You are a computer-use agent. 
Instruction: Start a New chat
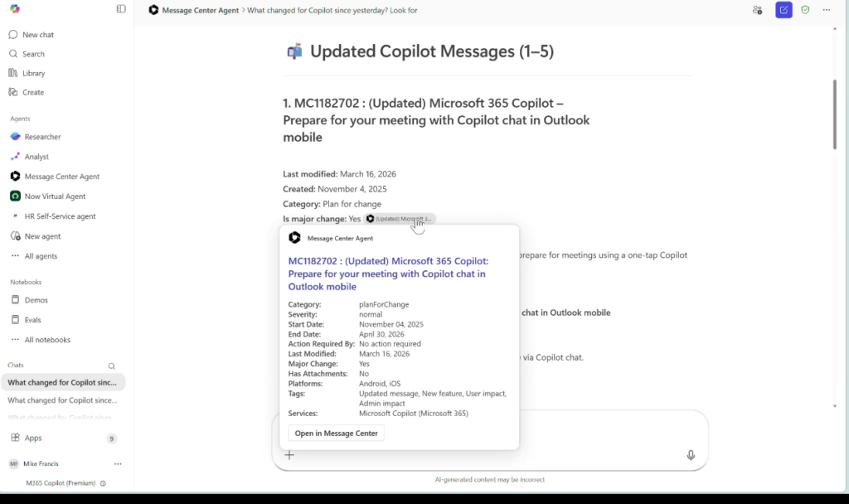(38, 35)
